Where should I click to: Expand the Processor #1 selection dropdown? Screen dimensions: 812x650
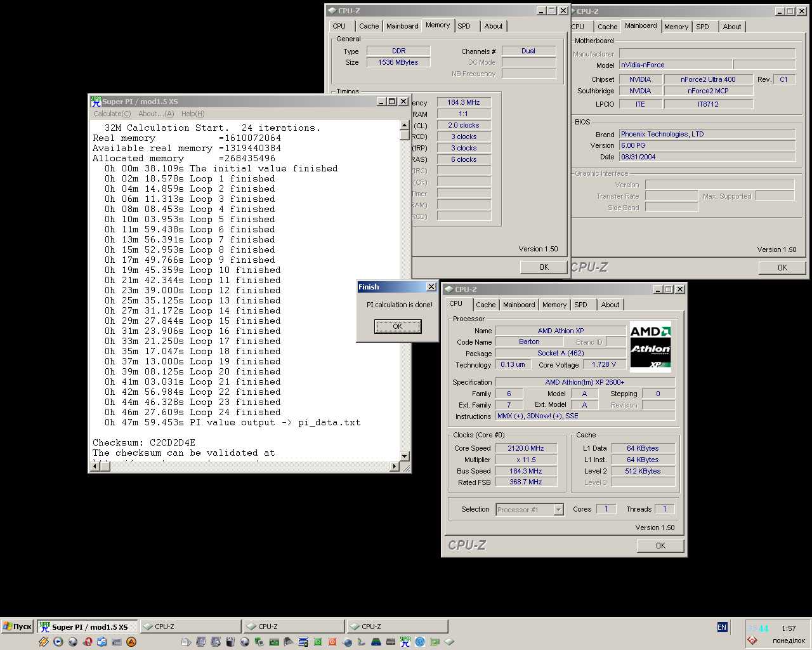pos(558,510)
